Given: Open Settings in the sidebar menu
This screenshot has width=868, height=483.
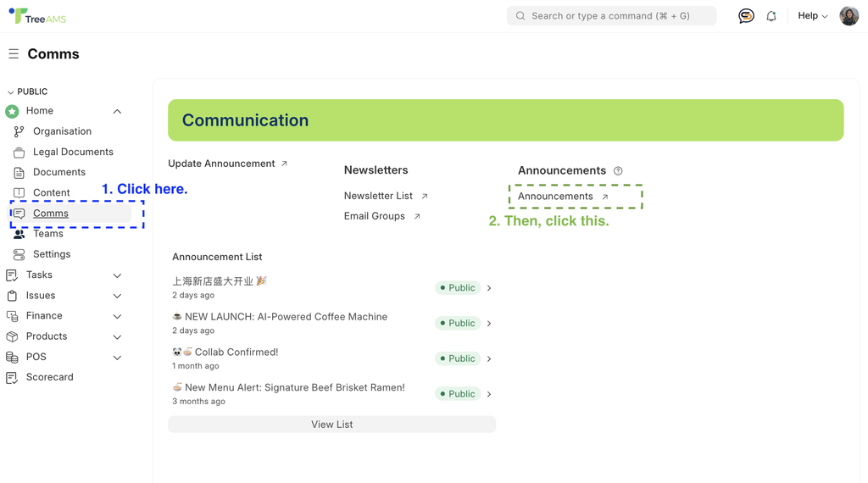Looking at the screenshot, I should click(52, 254).
